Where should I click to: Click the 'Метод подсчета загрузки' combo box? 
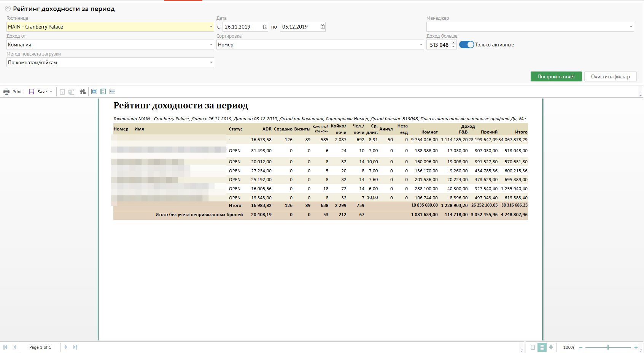(110, 62)
